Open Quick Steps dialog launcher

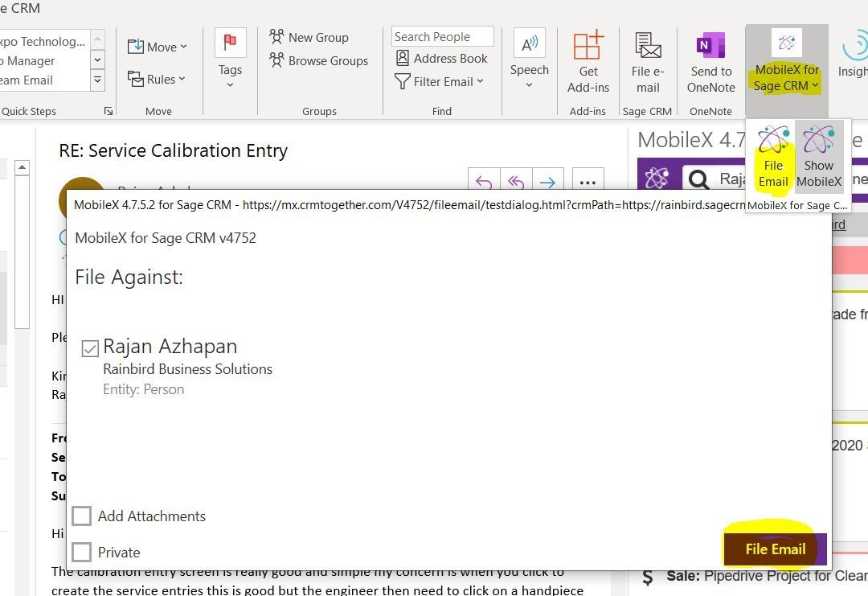pos(108,111)
